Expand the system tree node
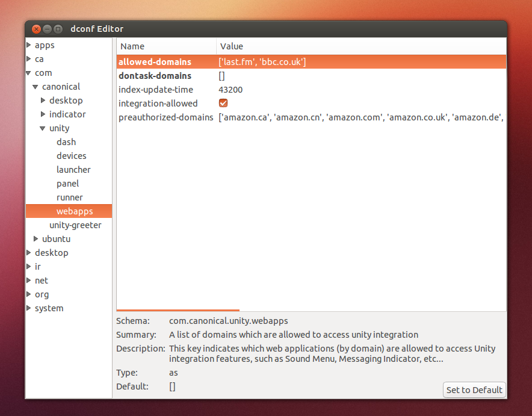This screenshot has height=416, width=532. click(29, 308)
